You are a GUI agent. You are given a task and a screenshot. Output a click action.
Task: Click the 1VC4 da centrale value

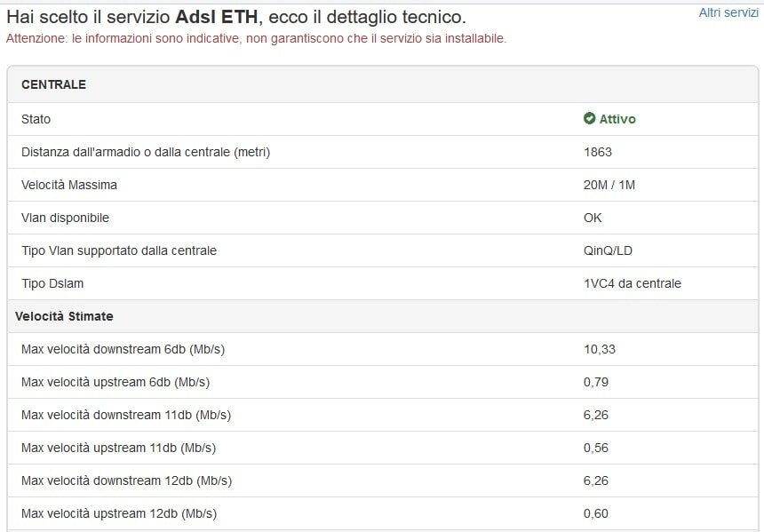(632, 283)
